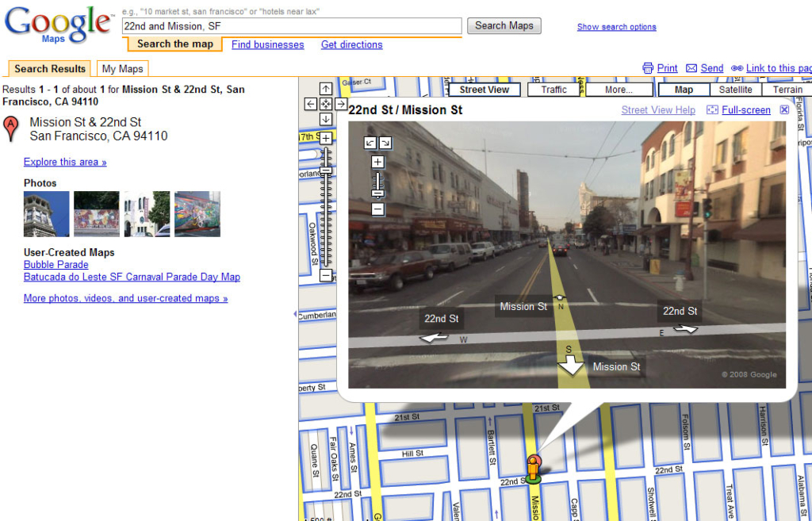Click the Hill St label on the map
This screenshot has width=812, height=521.
[x=412, y=453]
